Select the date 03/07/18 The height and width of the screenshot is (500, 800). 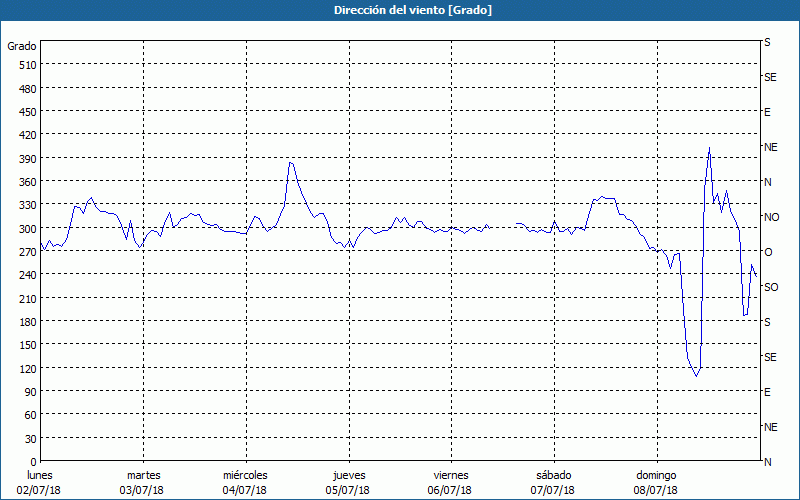click(x=142, y=490)
